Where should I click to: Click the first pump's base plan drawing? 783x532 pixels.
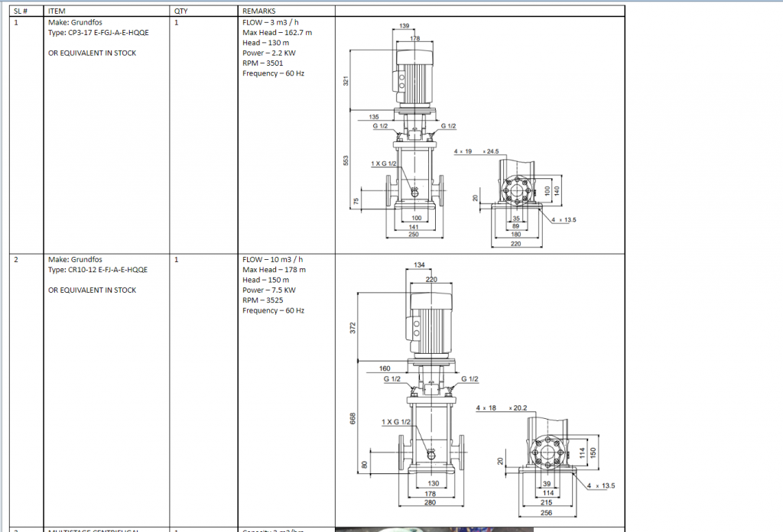pyautogui.click(x=520, y=195)
